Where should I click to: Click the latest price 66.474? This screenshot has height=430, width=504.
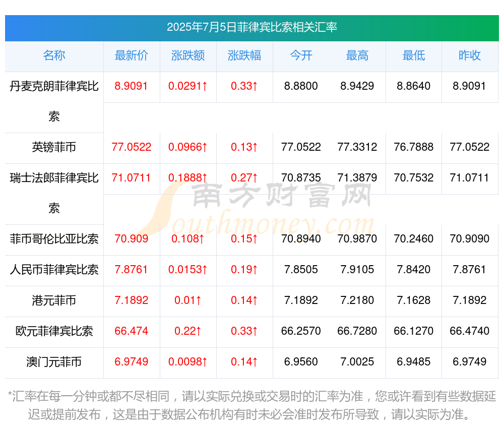pos(131,331)
